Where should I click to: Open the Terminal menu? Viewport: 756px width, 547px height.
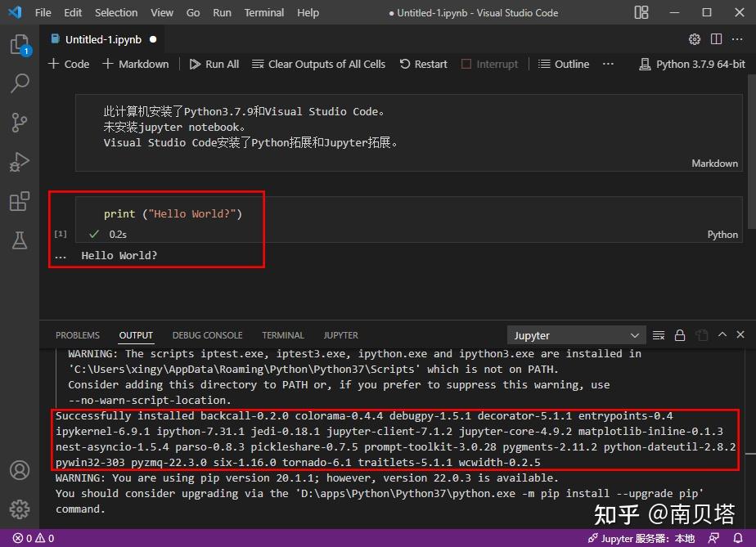(263, 12)
